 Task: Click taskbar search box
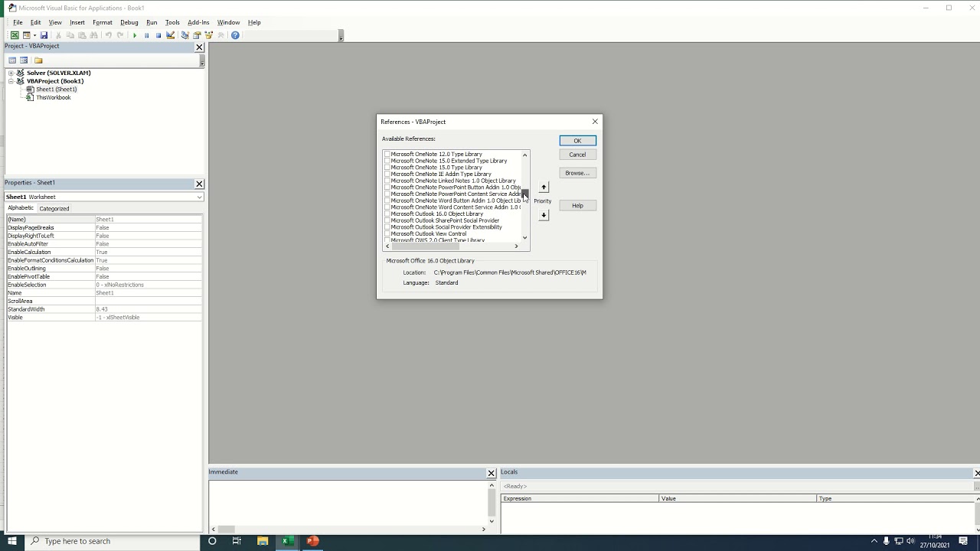(x=113, y=541)
